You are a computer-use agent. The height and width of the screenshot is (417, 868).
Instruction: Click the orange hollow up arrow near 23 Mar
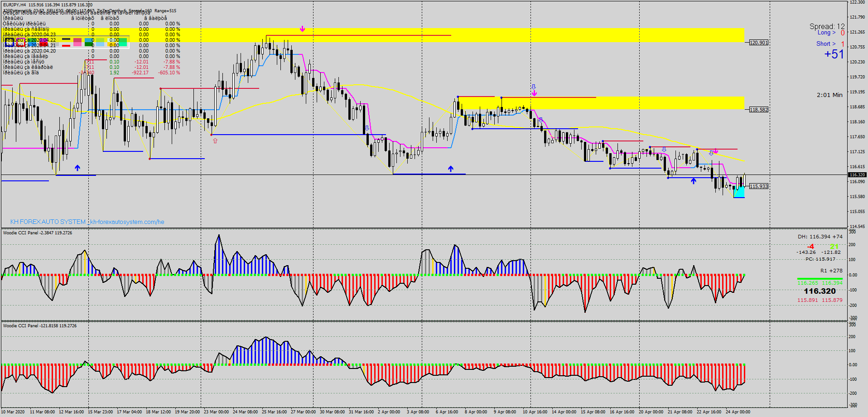click(x=215, y=141)
